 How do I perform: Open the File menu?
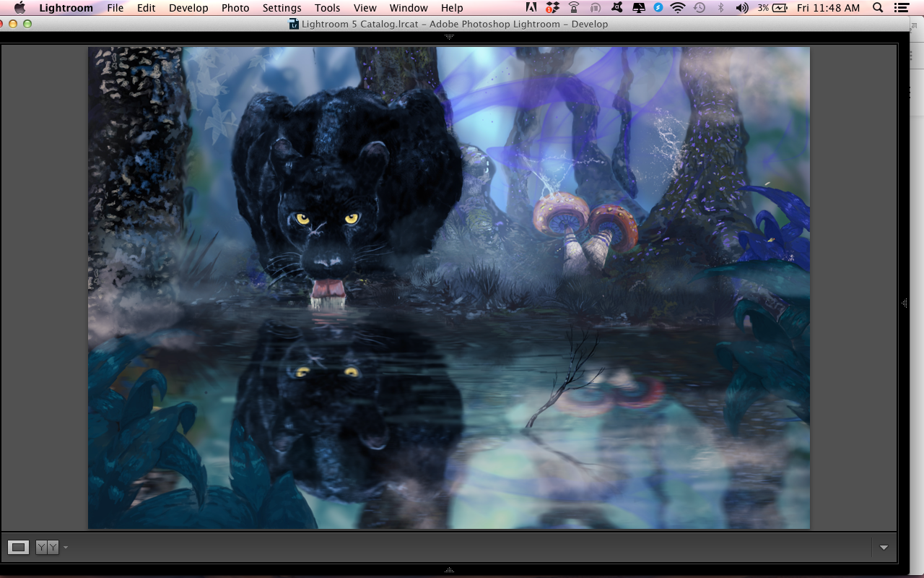click(115, 8)
